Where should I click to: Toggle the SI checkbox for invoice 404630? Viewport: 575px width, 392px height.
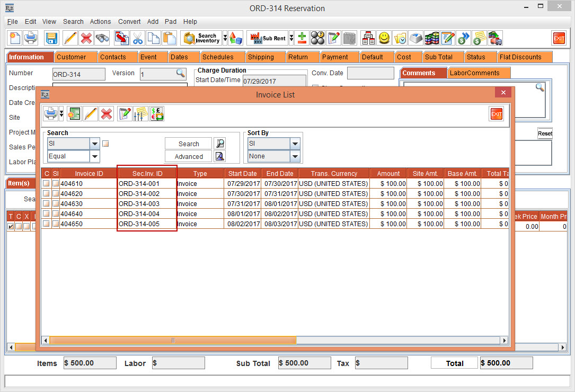[56, 204]
